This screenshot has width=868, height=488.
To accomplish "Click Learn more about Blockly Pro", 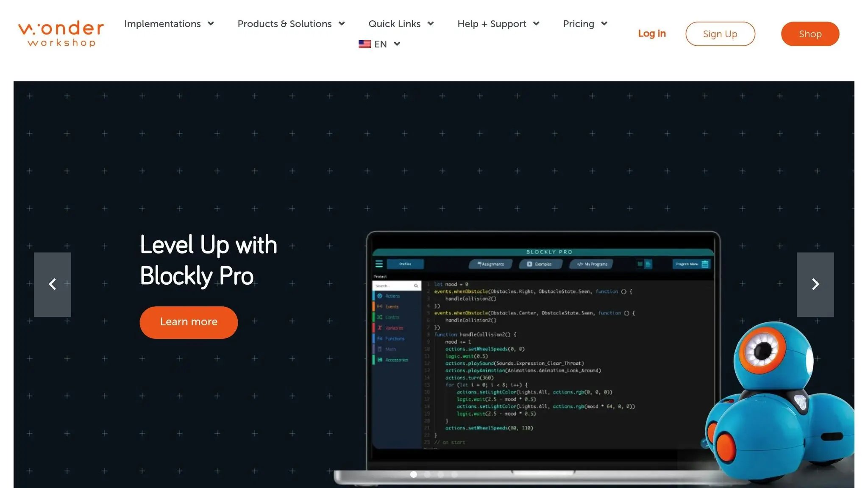I will 189,322.
